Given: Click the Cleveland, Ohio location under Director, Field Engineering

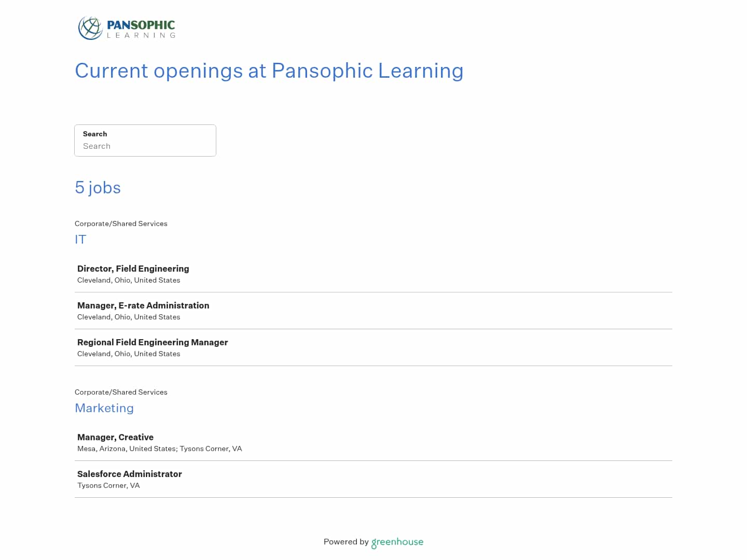Looking at the screenshot, I should click(x=129, y=280).
